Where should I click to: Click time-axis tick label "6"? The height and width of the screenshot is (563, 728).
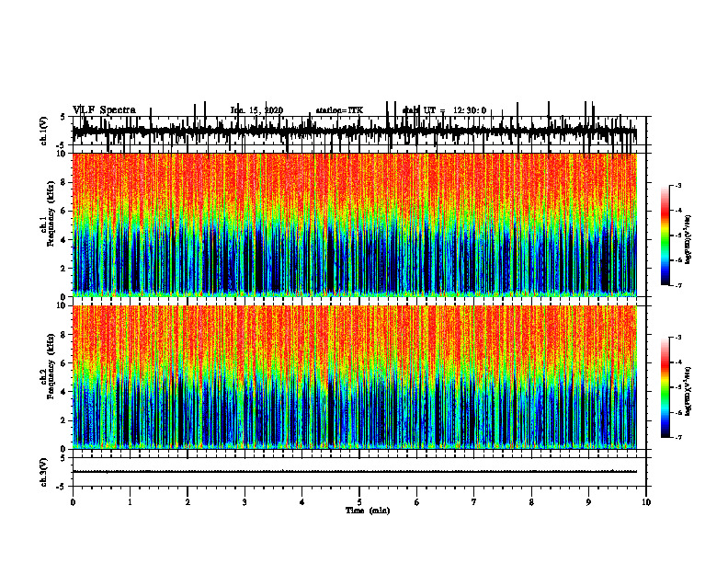pyautogui.click(x=417, y=502)
